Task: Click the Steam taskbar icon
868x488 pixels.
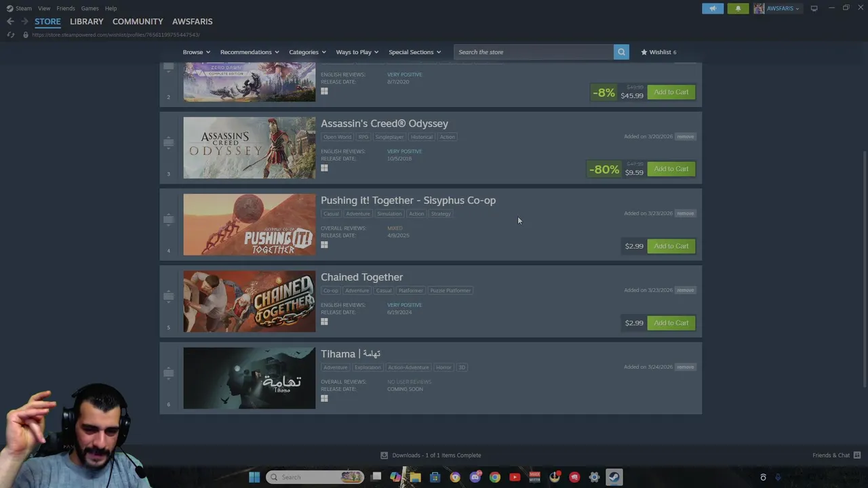Action: (x=614, y=477)
